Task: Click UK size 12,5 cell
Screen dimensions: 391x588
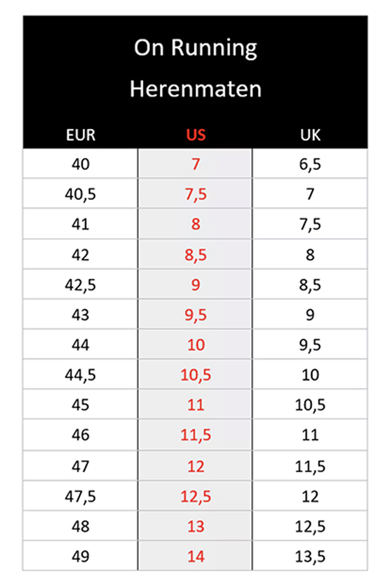Action: pos(310,525)
